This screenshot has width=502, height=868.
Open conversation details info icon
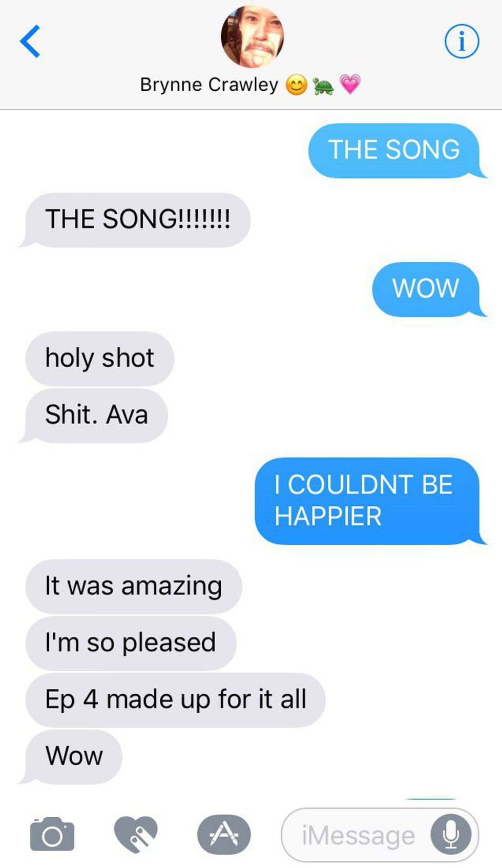tap(462, 41)
